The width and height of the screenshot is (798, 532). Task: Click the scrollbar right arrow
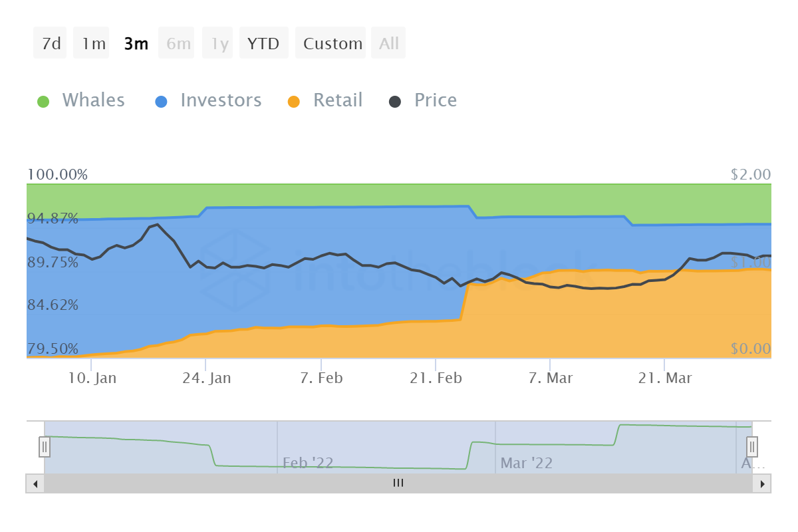point(761,483)
